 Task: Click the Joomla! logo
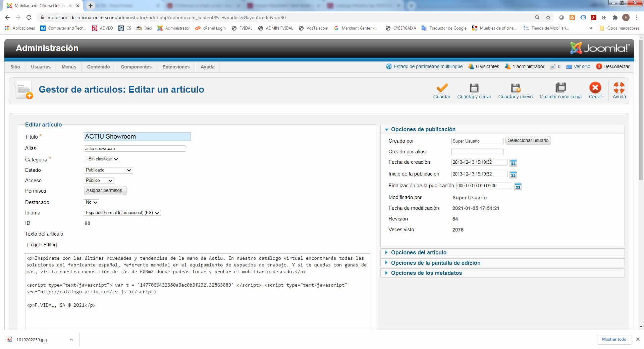pos(600,48)
